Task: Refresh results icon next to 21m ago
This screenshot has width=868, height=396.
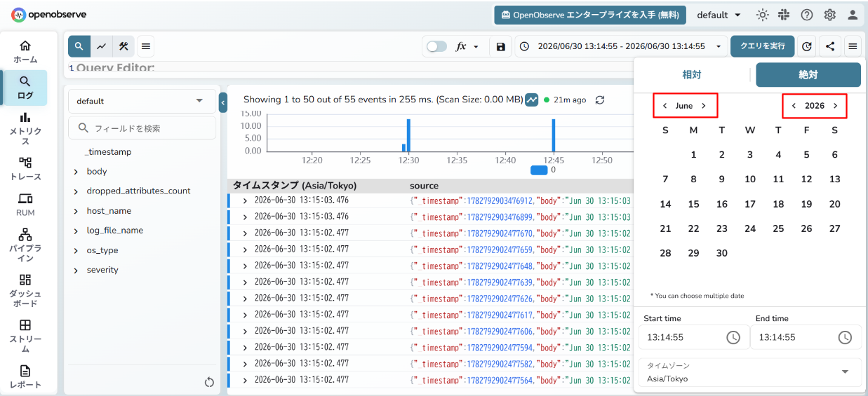Action: 600,100
